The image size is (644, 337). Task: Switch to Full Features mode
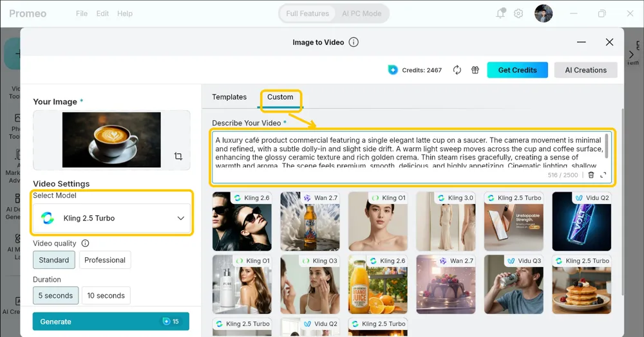(x=308, y=14)
